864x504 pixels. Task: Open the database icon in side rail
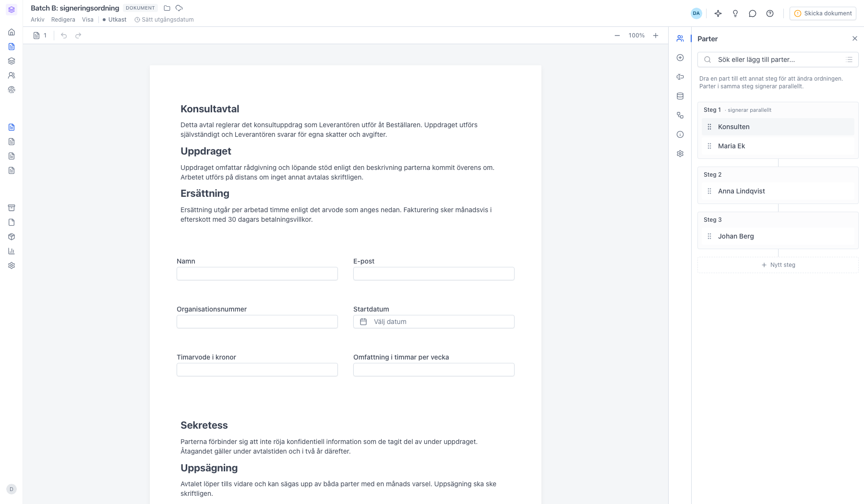click(x=680, y=96)
